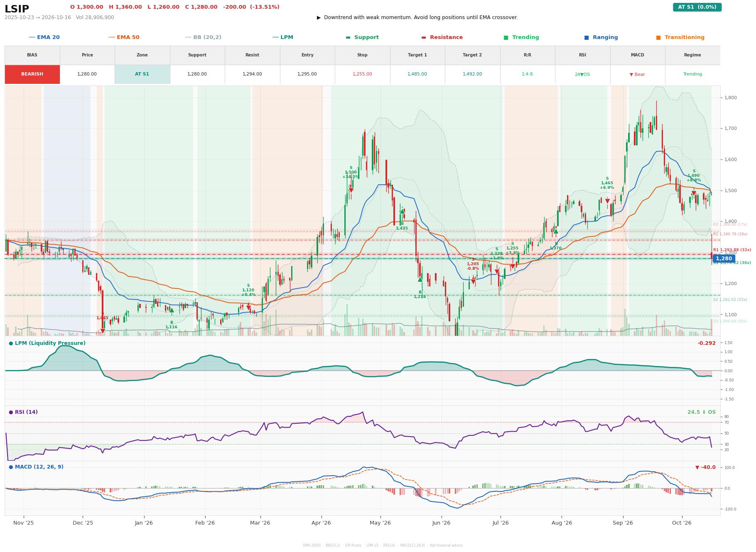Click the RSI table value 24 OS

tap(582, 74)
